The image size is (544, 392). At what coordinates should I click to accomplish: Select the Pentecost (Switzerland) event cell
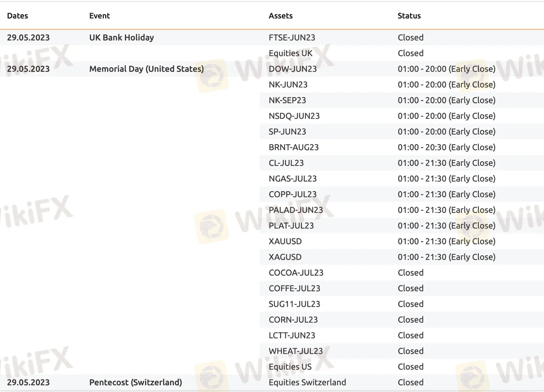click(x=136, y=383)
